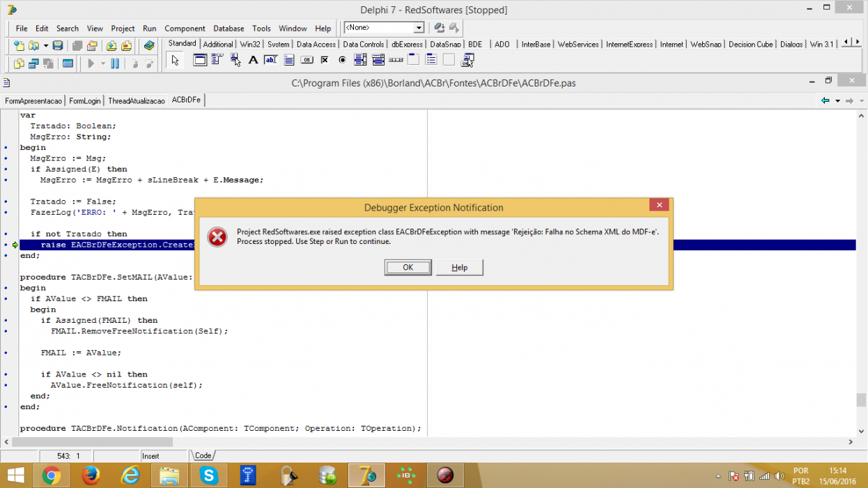
Task: Switch to the ThreadAtualizacao editor tab
Action: [137, 100]
